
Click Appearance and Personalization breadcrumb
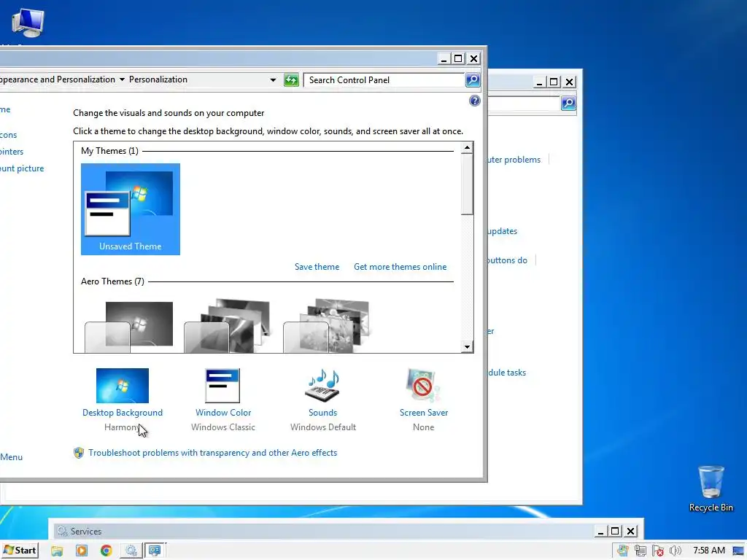click(58, 79)
